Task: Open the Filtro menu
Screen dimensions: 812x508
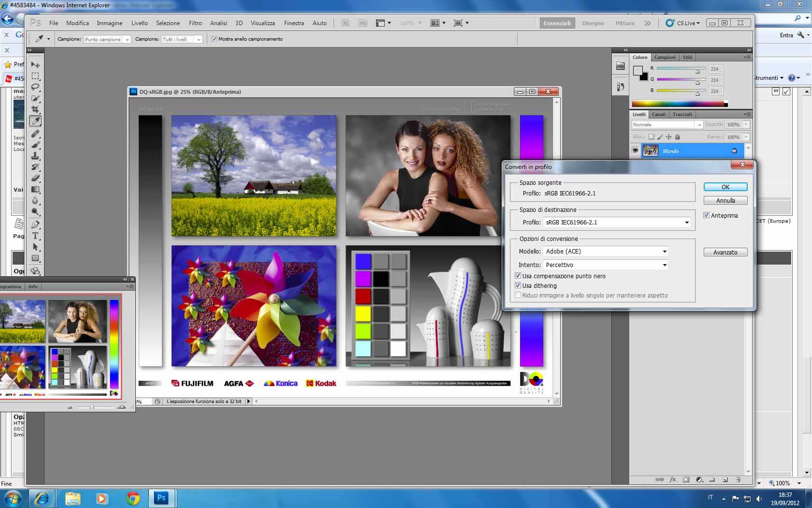Action: coord(195,23)
